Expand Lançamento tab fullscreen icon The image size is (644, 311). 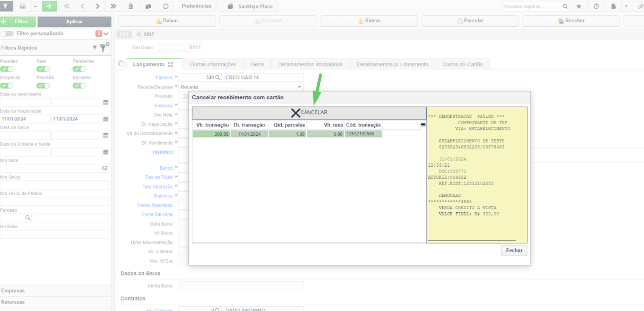click(171, 64)
